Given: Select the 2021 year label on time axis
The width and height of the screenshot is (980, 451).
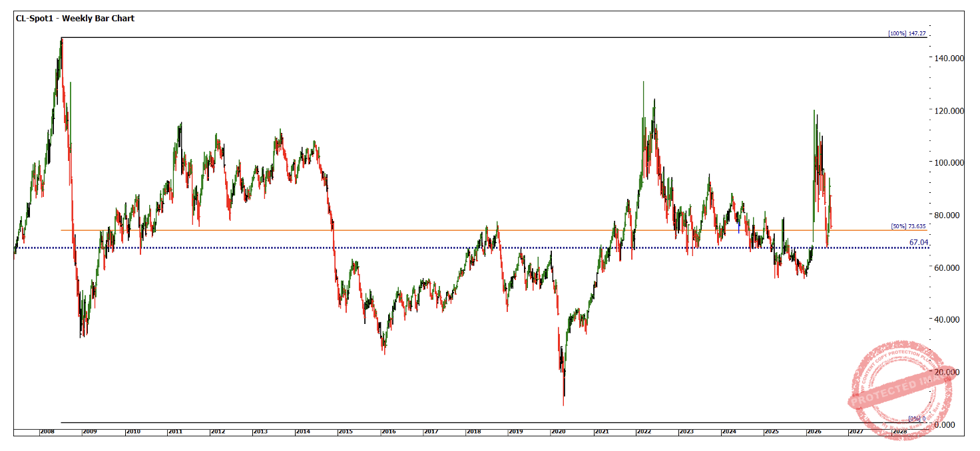Looking at the screenshot, I should coord(601,432).
